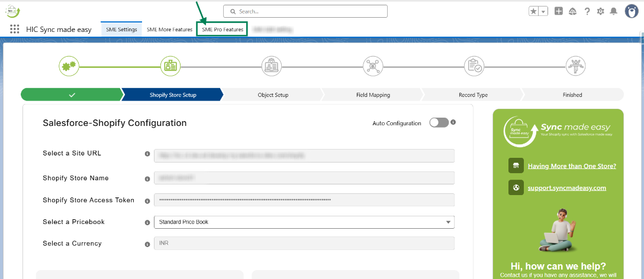Expand the favorites list dropdown arrow
The width and height of the screenshot is (644, 279).
point(543,11)
